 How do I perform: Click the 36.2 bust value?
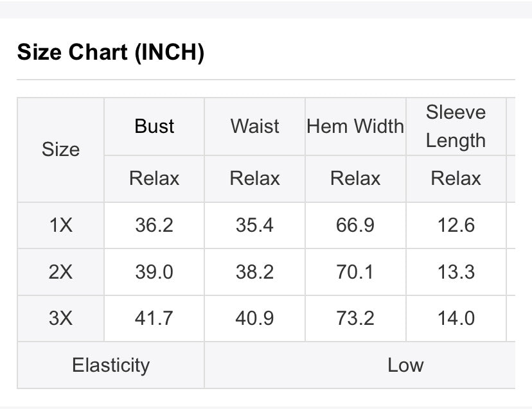click(x=154, y=225)
